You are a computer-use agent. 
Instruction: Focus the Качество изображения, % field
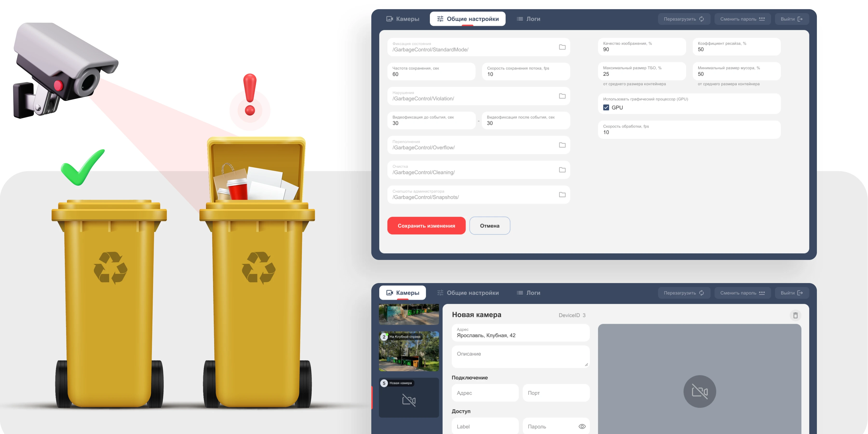pyautogui.click(x=642, y=47)
